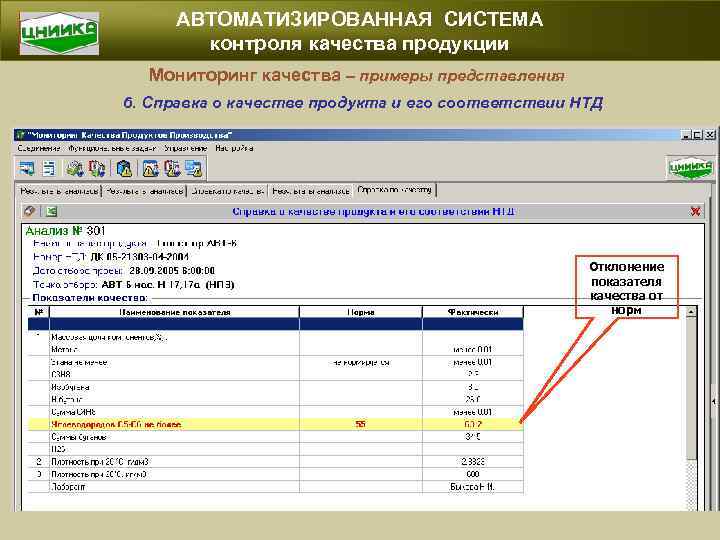Click the print icon in the report header
Screen dimensions: 720x540
click(30, 211)
